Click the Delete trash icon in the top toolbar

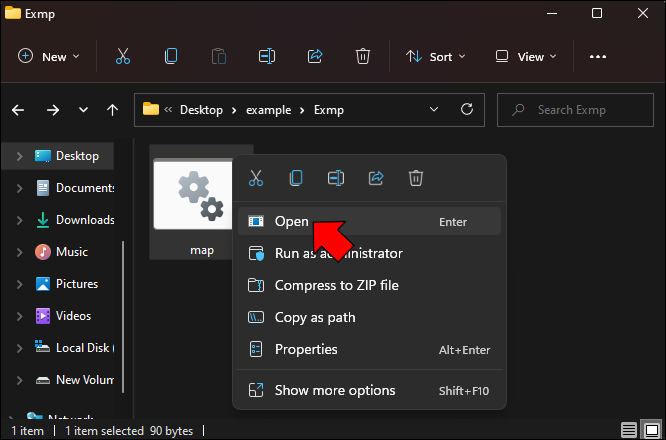coord(364,57)
